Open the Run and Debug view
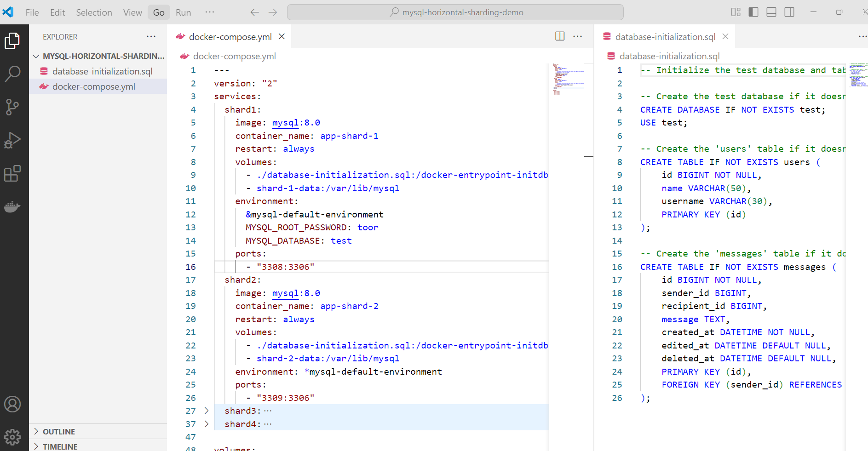 (x=12, y=140)
